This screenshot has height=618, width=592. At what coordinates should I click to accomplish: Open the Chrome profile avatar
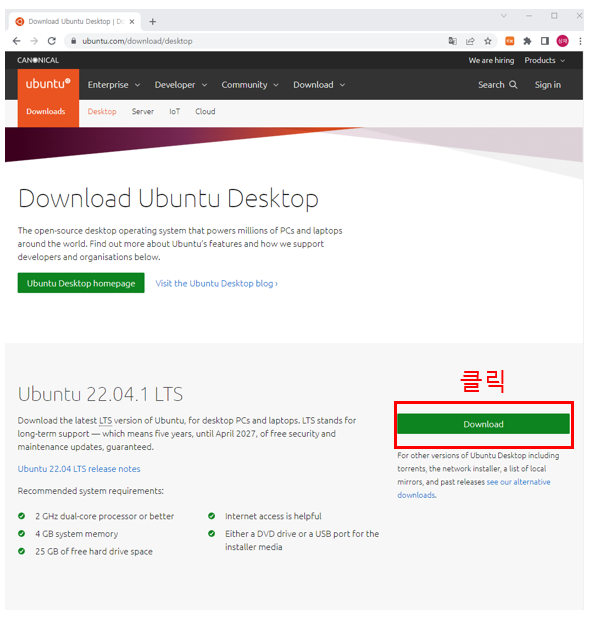click(562, 41)
